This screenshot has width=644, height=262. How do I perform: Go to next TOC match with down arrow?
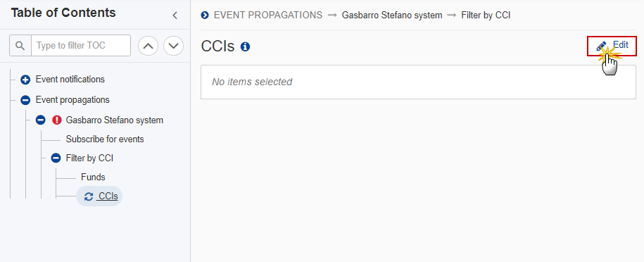pyautogui.click(x=173, y=46)
